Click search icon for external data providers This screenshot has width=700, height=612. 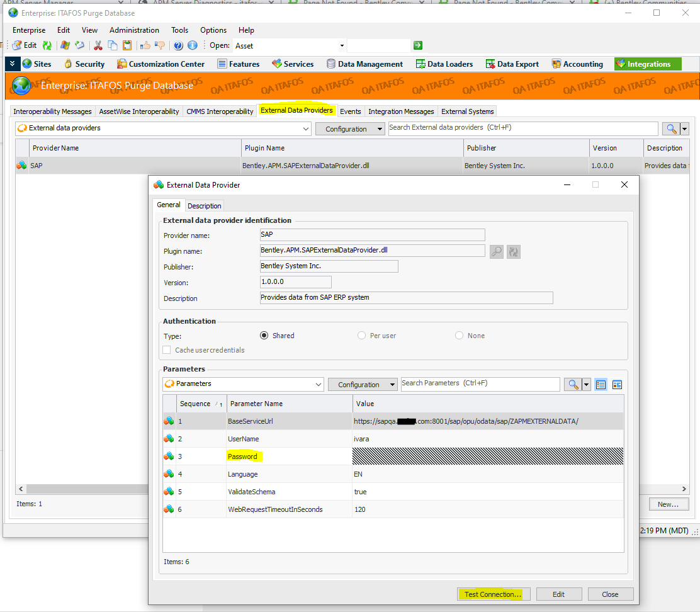[x=671, y=129]
